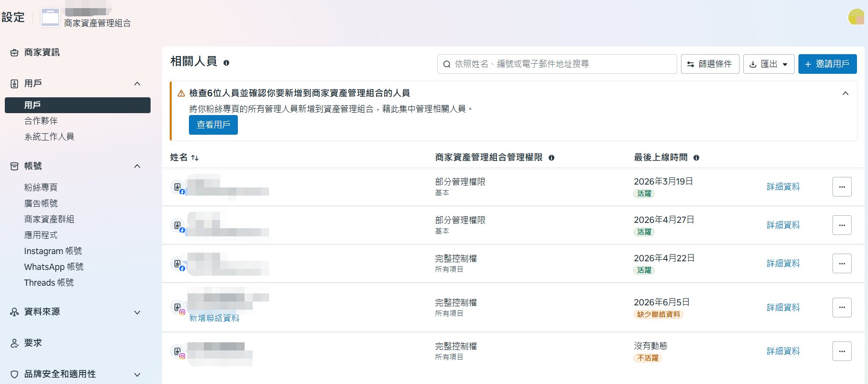Expand the 資料來源 section chevron
This screenshot has height=384, width=868.
coord(137,312)
